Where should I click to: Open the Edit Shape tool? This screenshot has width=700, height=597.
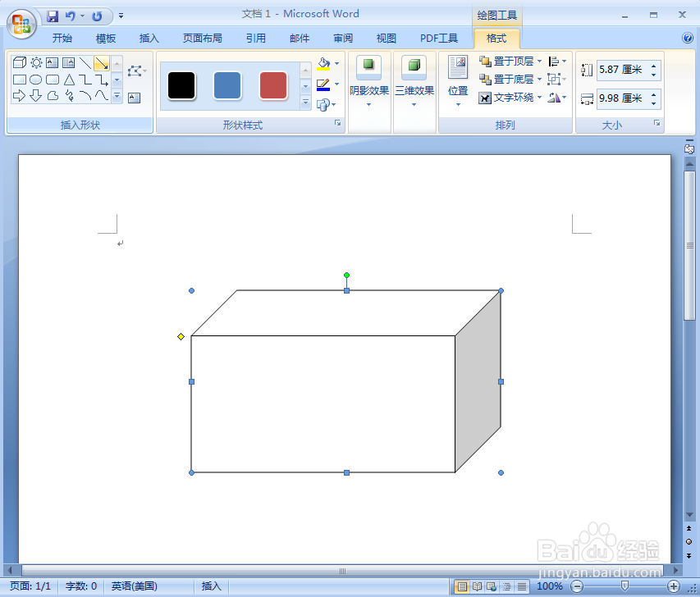click(x=137, y=71)
